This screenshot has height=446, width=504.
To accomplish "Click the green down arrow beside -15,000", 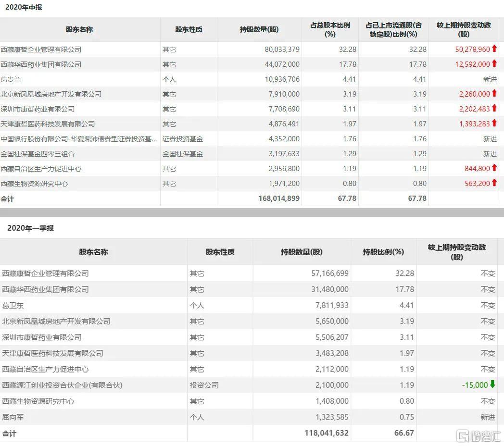I will point(492,384).
